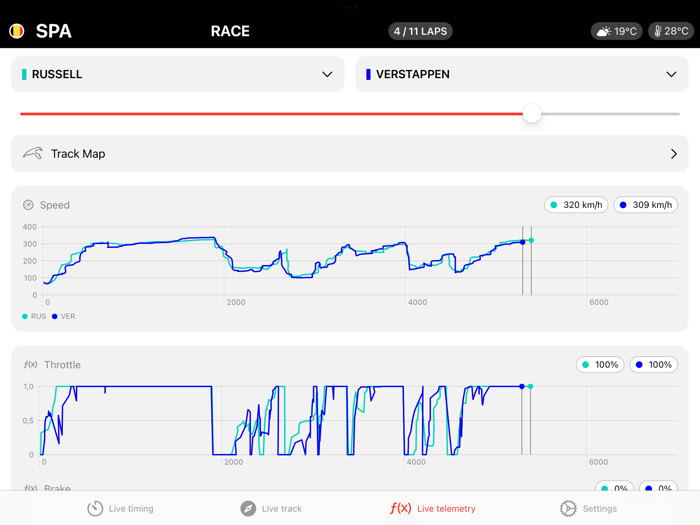Click the Verstappen marker dot on Throttle chart
The height and width of the screenshot is (525, 700).
tap(521, 386)
